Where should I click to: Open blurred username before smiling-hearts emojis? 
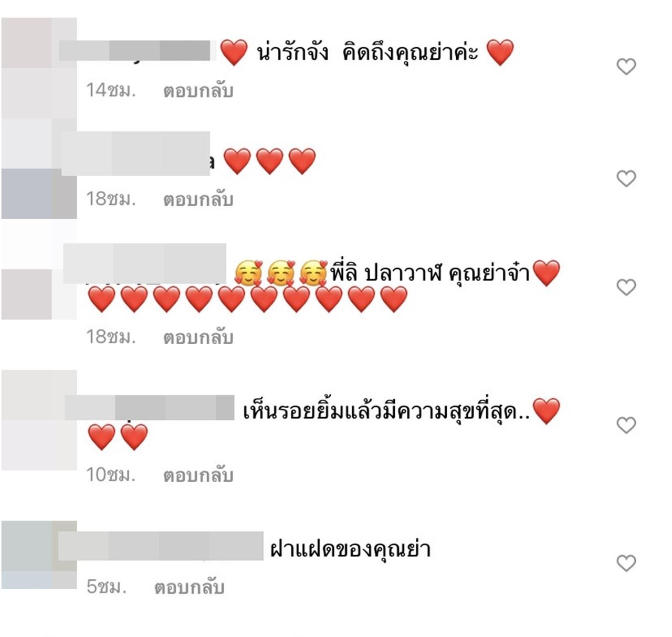(x=144, y=263)
